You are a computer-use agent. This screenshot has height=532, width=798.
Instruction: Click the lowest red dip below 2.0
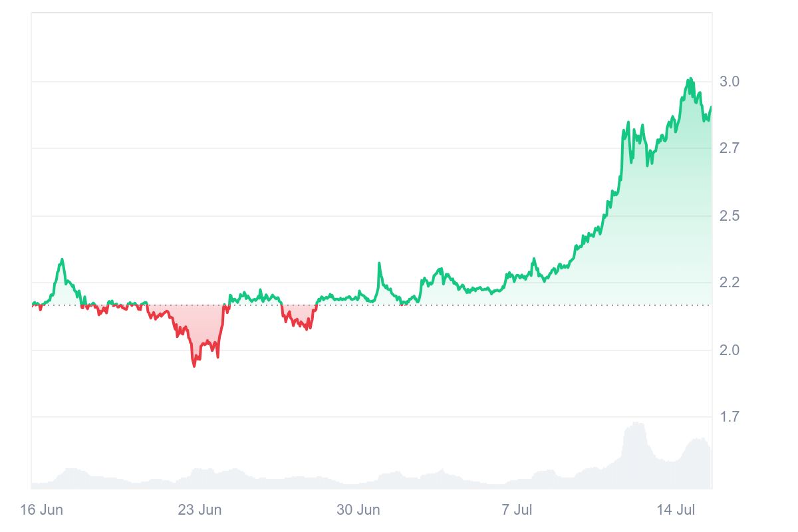[194, 365]
